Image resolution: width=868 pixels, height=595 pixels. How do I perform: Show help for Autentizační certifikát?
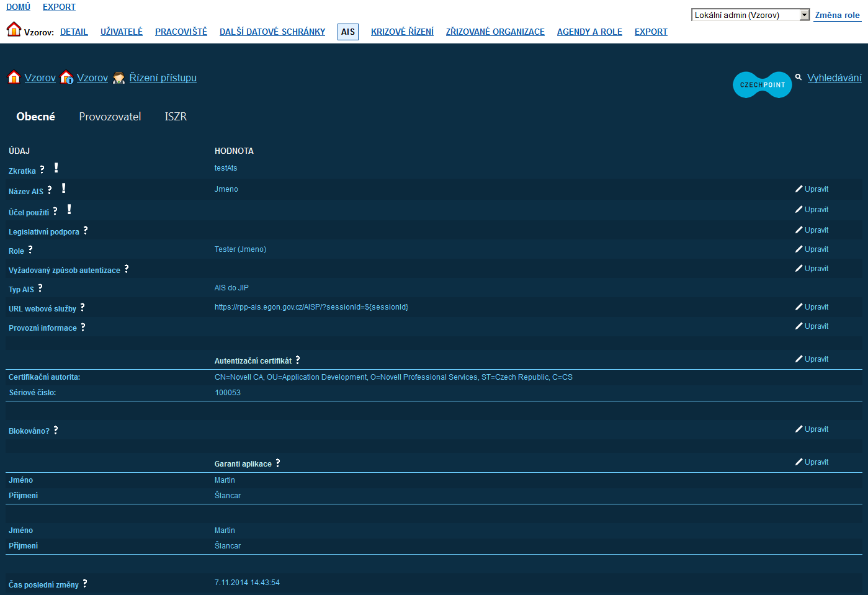(298, 359)
